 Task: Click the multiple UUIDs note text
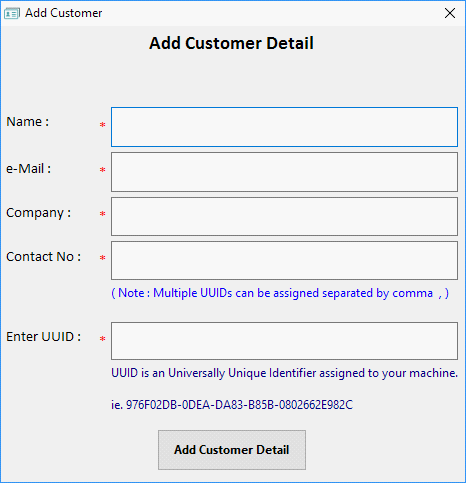click(280, 293)
